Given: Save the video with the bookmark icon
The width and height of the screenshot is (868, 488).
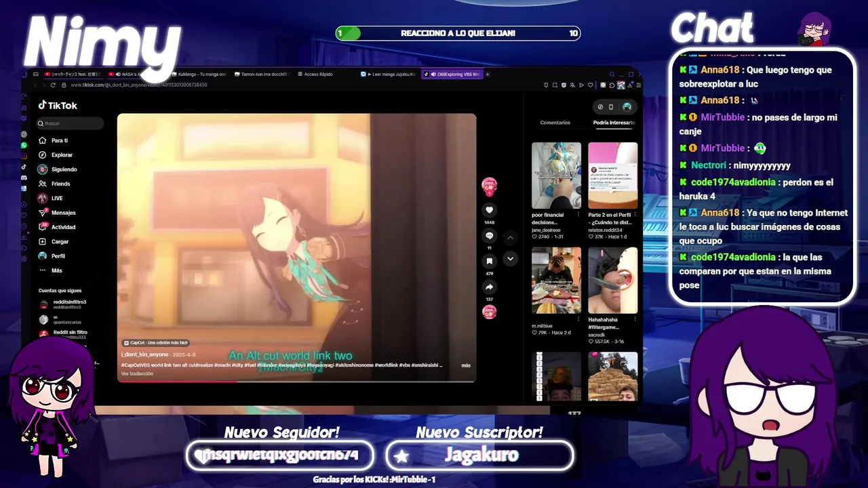Looking at the screenshot, I should (490, 261).
